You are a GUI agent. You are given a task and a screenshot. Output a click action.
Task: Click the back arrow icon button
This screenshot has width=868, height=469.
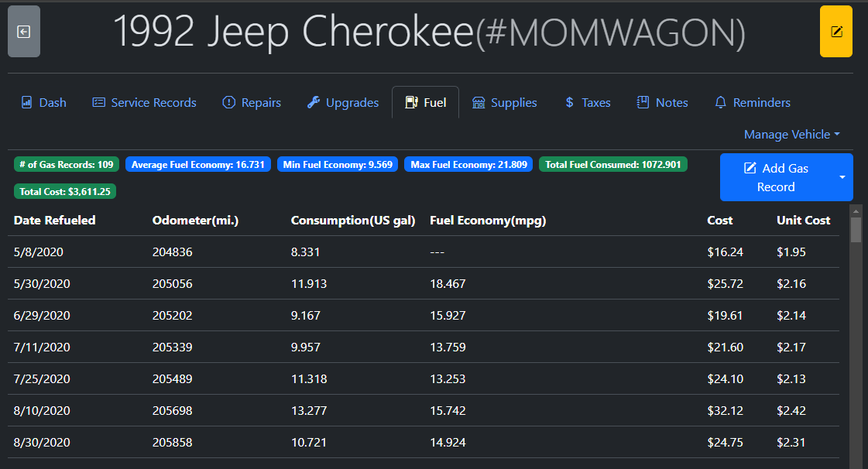pos(24,32)
